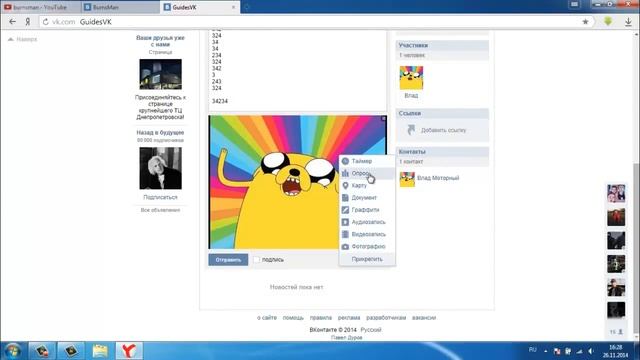Viewport: 640px width, 360px height.
Task: Open the реклама footer link
Action: 349,318
